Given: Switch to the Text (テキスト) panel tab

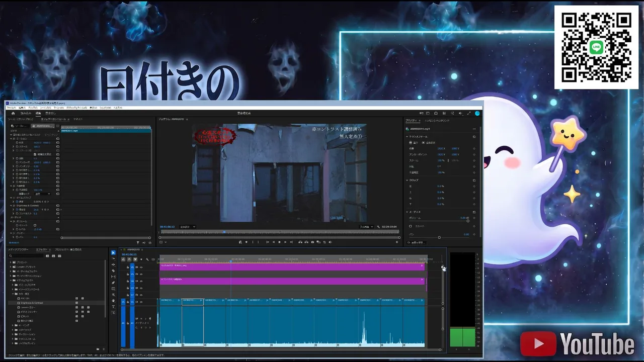Looking at the screenshot, I should click(78, 119).
